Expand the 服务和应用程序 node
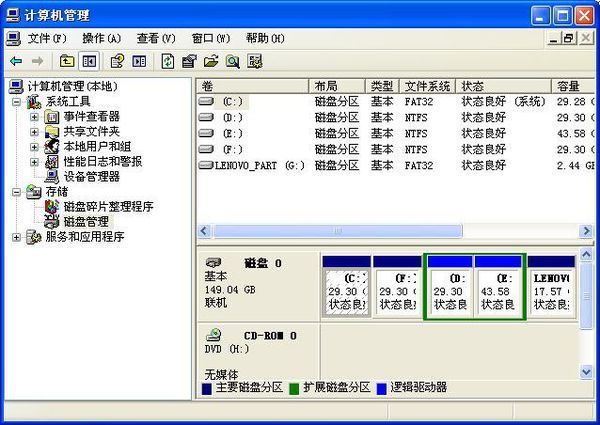This screenshot has width=600, height=425. 18,237
